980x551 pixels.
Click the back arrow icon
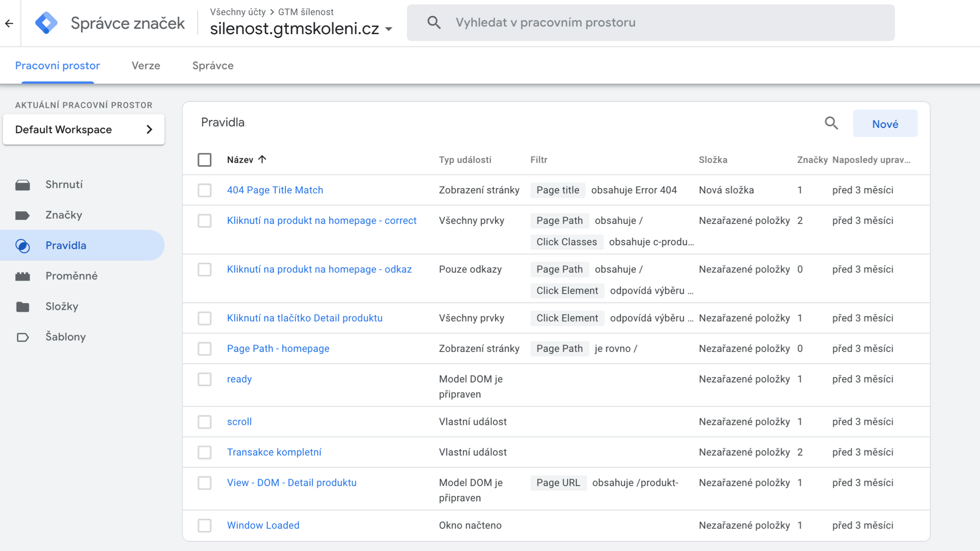9,23
